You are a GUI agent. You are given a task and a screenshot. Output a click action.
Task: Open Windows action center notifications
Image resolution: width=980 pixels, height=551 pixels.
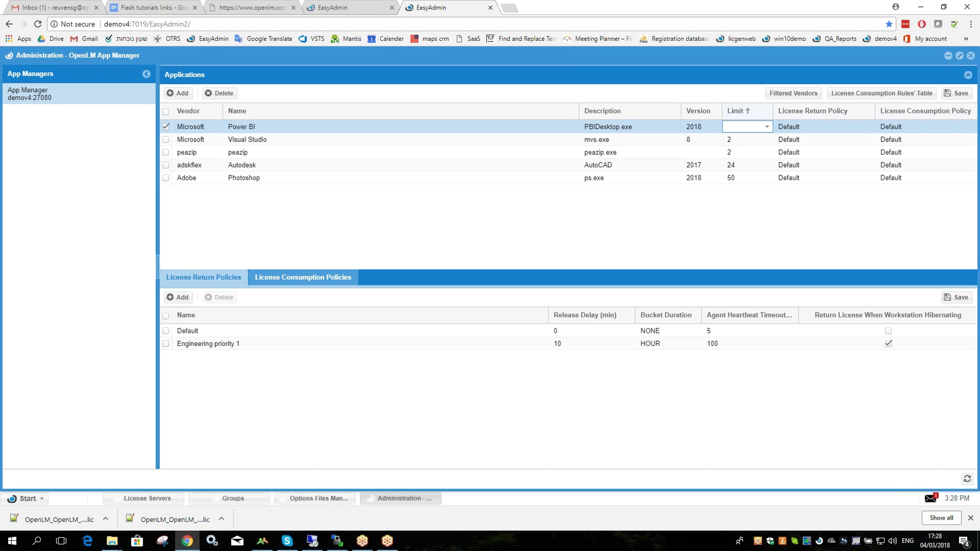point(964,541)
